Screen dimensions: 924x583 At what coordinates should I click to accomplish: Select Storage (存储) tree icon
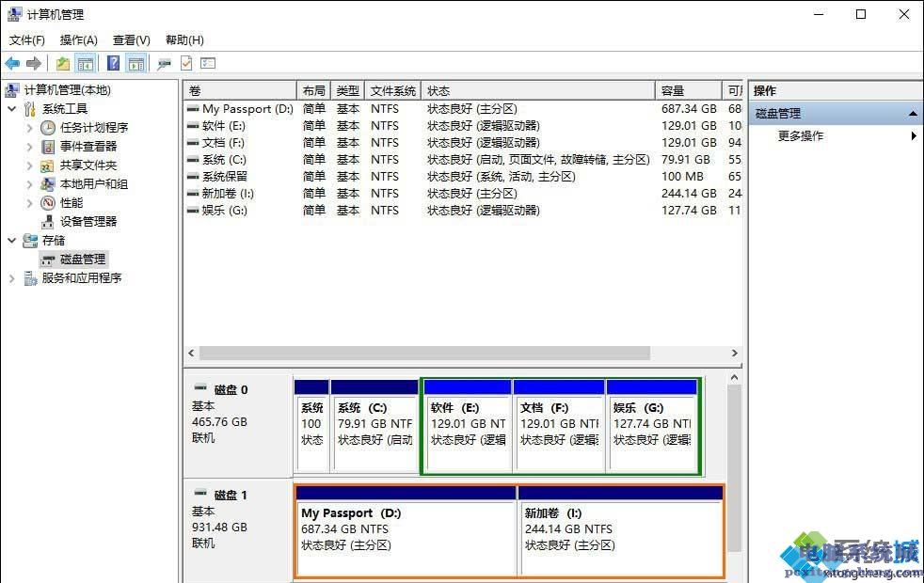(x=30, y=241)
